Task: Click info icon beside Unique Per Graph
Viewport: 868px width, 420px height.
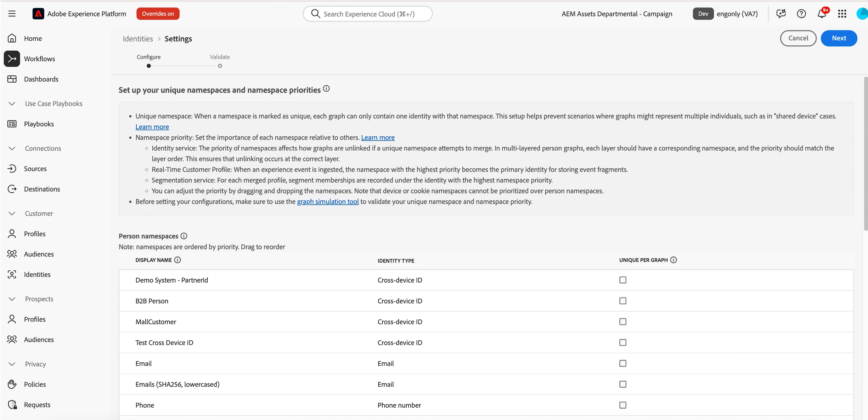Action: [673, 260]
